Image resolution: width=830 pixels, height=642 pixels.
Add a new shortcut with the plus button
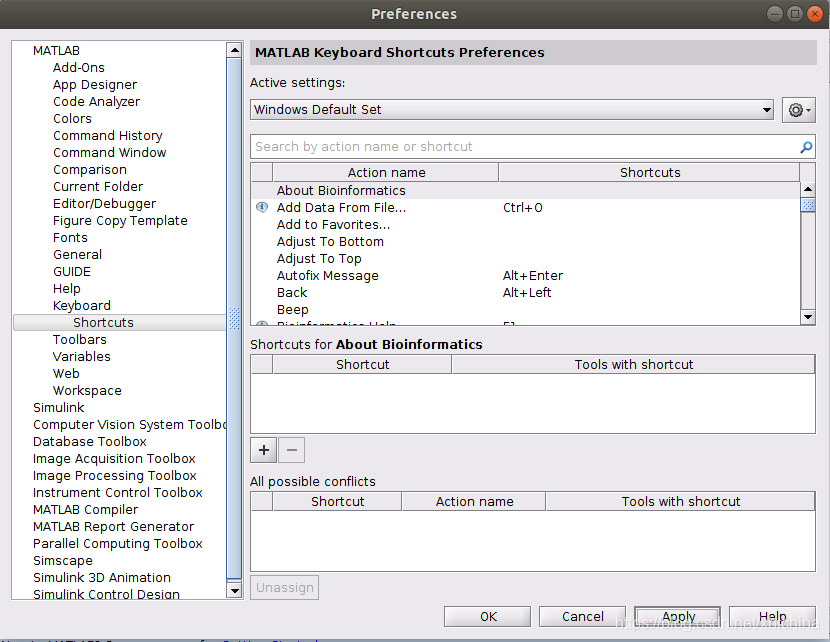pos(263,450)
